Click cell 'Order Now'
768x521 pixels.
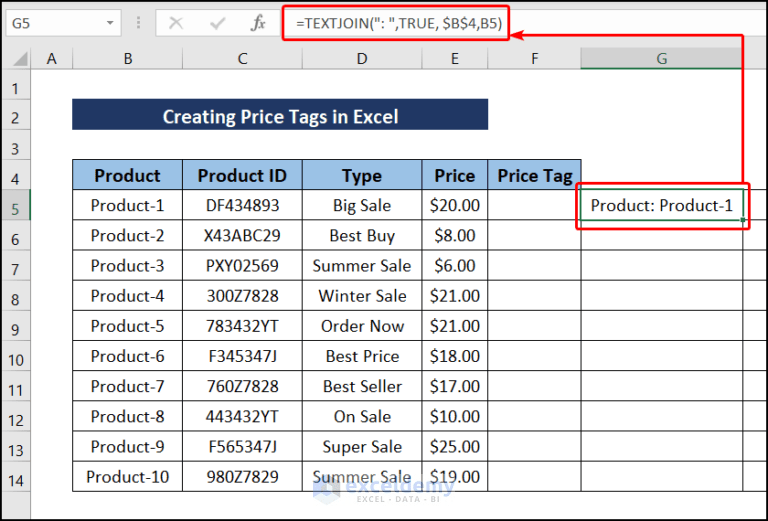click(x=362, y=326)
